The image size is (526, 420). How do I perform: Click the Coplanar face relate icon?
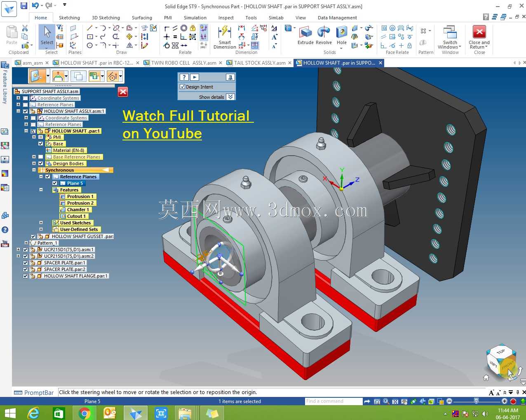click(384, 28)
